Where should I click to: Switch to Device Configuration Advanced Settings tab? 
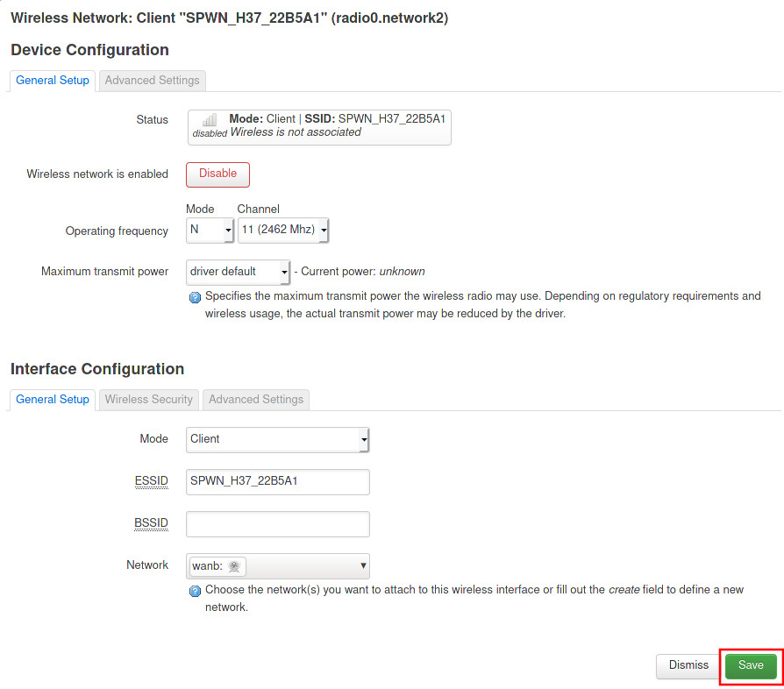point(153,81)
